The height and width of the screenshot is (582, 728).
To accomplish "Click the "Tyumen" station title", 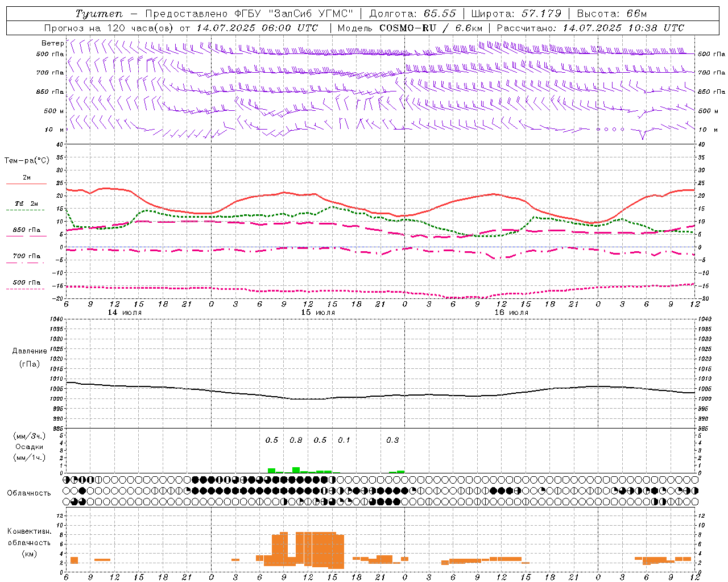I will 98,14.
